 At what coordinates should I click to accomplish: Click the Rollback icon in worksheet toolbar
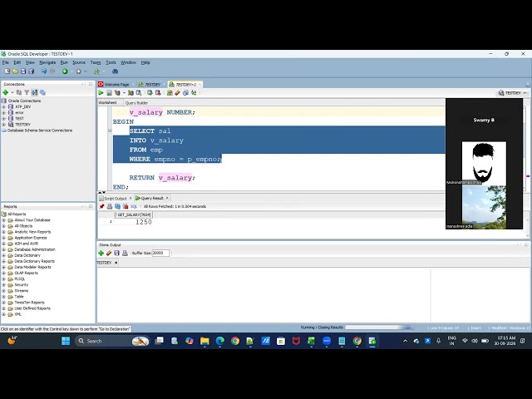tap(158, 92)
